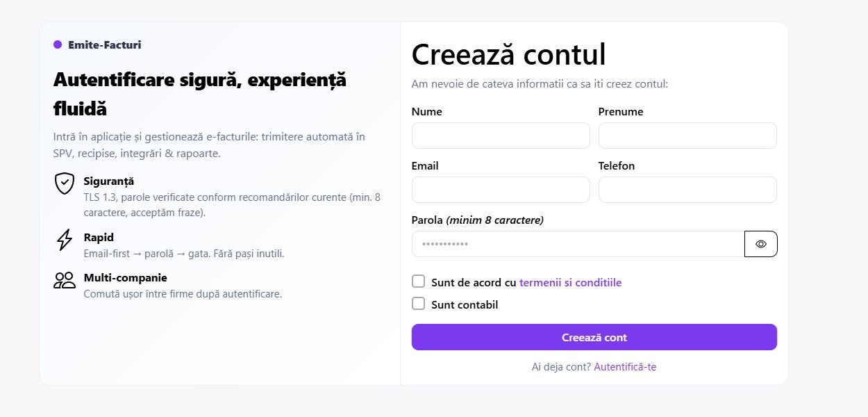Focus the Email input field

point(501,189)
